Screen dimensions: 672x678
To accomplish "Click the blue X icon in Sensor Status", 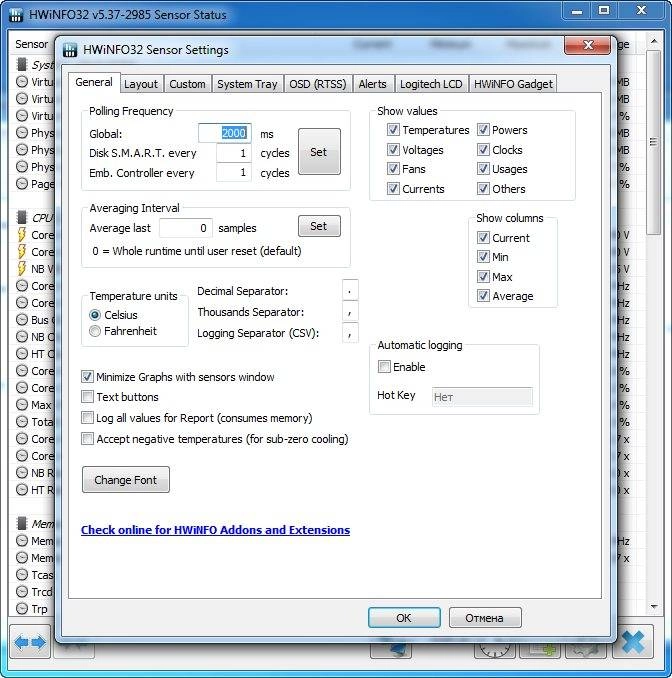I will click(x=634, y=642).
